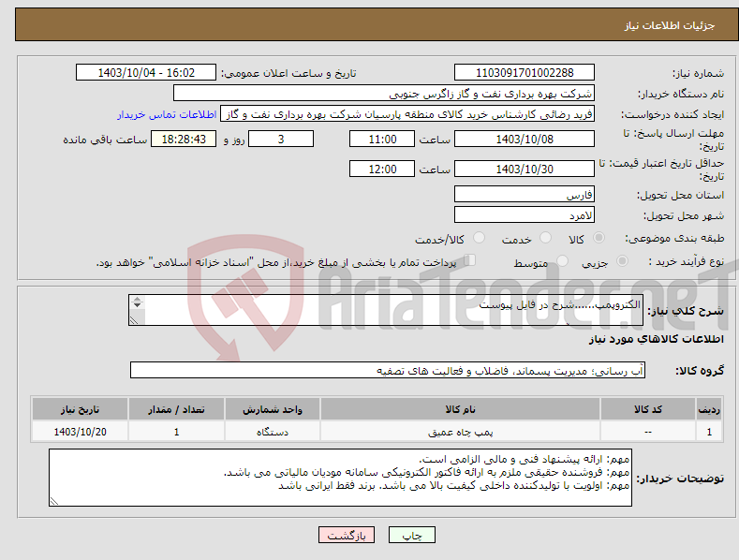This screenshot has height=560, width=739.
Task: Click buyer name field شرکت بهره برداری نفت
Action: click(x=384, y=94)
